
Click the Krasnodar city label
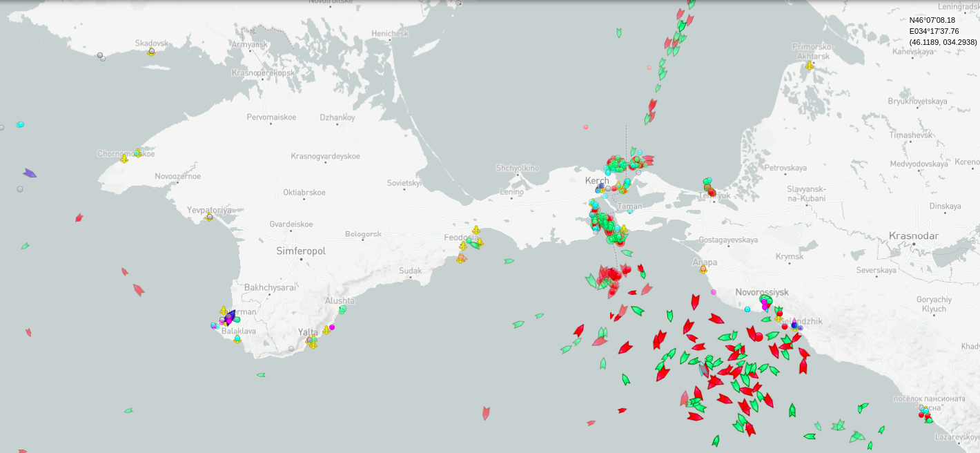pos(914,235)
